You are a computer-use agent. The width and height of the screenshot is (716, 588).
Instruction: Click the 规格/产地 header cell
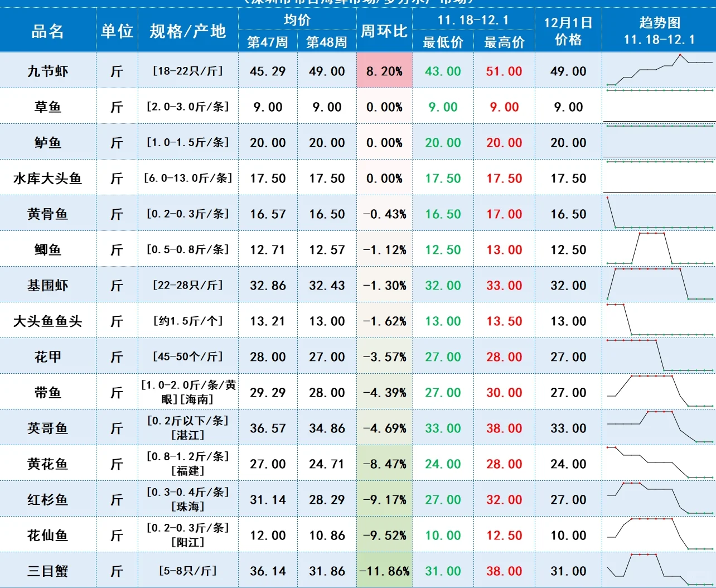click(188, 31)
